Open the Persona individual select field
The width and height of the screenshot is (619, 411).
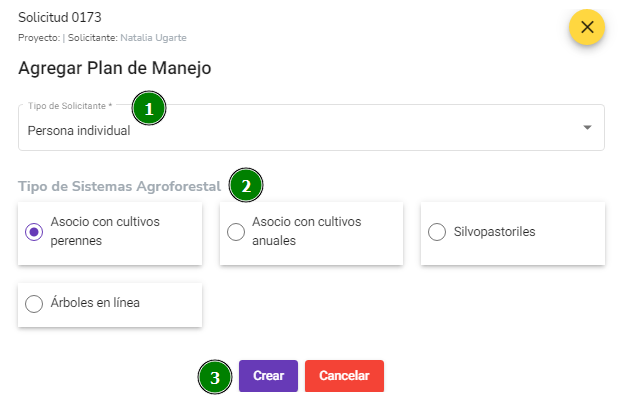[311, 128]
